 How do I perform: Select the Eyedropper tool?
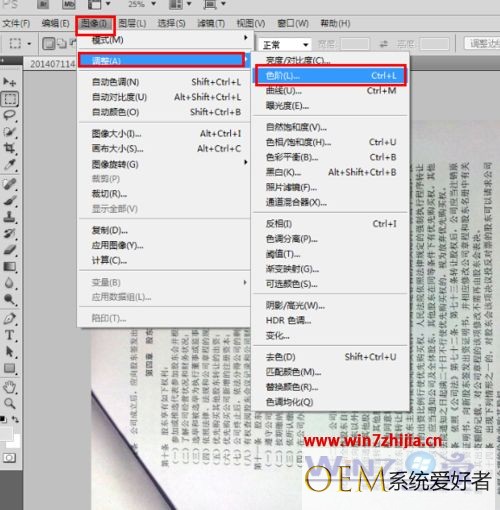click(10, 165)
